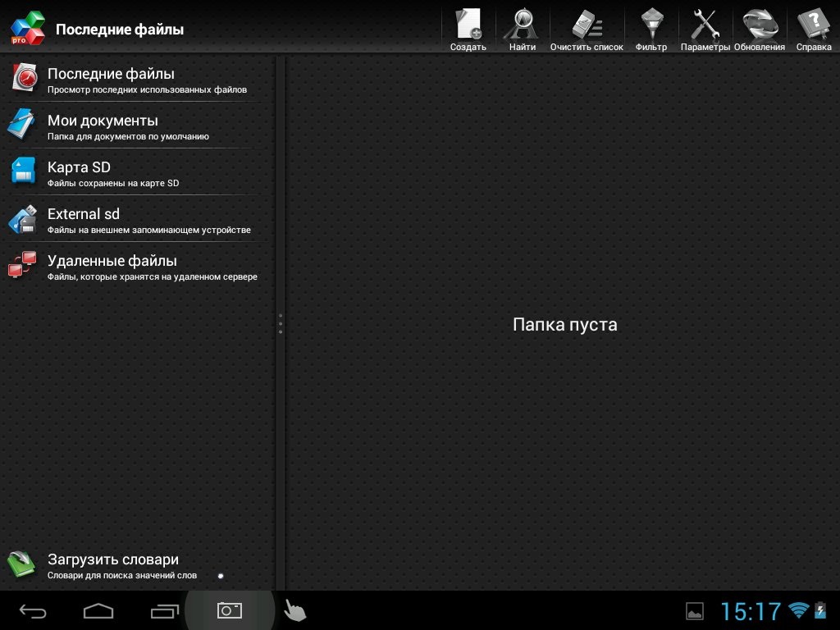Tap the Создать (Create) new file icon
Screen dimensions: 840x630
click(x=468, y=30)
